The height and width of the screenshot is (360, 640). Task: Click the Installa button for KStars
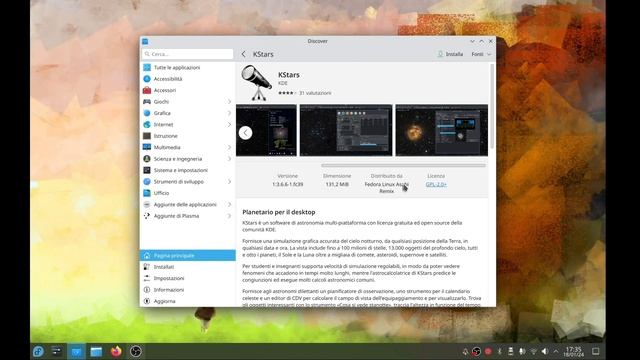pos(450,54)
